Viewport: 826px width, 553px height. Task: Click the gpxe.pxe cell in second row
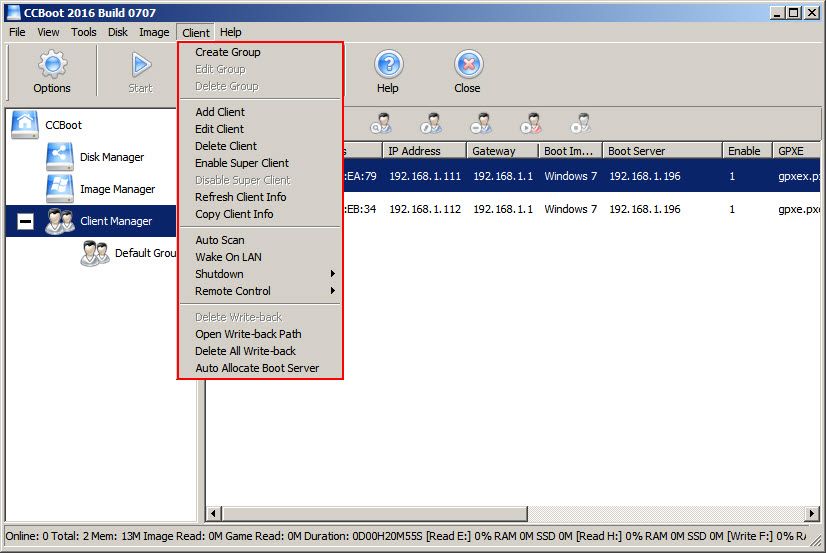[x=798, y=209]
